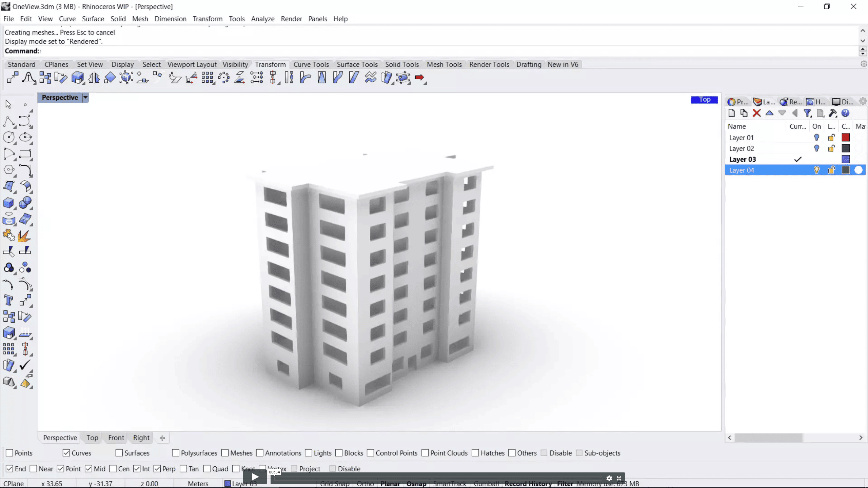This screenshot has width=868, height=488.
Task: Click the new layer icon
Action: [x=731, y=113]
